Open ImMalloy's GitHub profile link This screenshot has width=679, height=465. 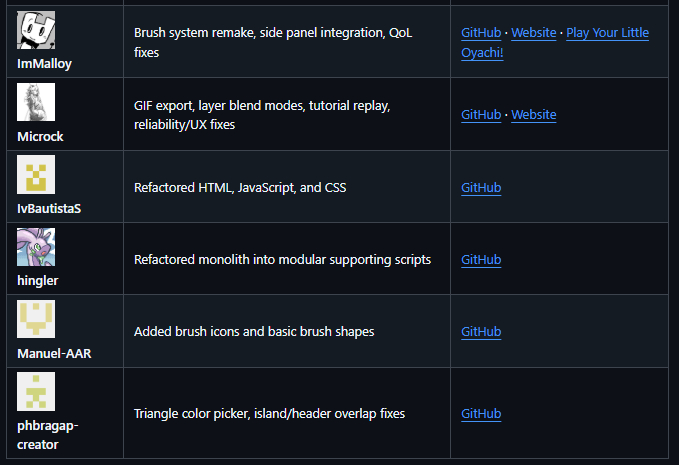481,33
